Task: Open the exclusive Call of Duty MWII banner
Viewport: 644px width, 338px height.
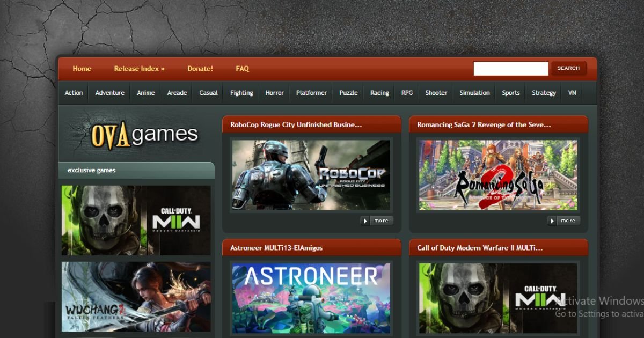Action: coord(136,221)
